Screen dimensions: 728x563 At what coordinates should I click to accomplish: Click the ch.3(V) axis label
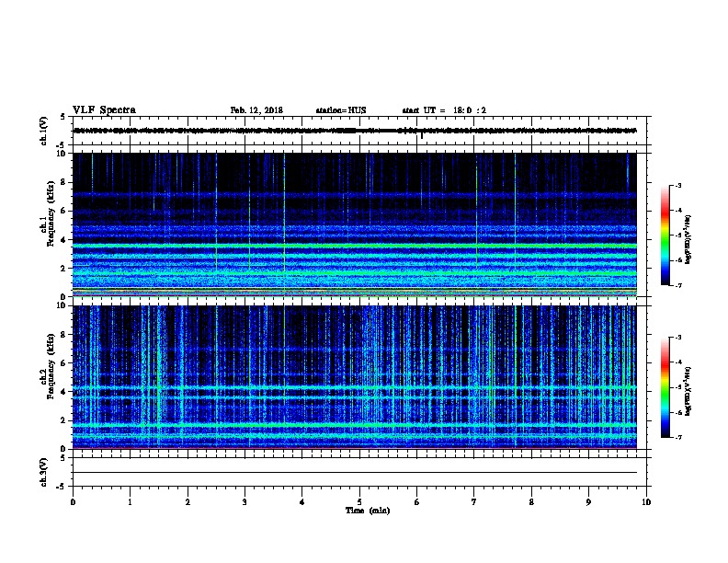pyautogui.click(x=43, y=472)
